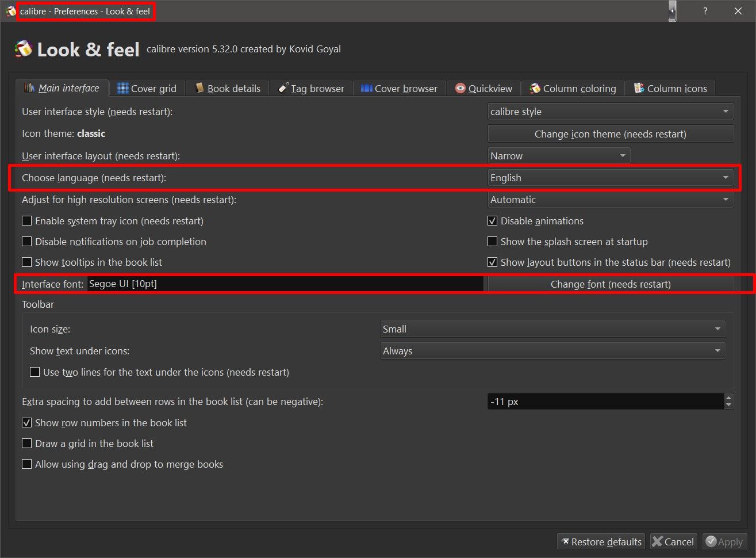Click the question mark help icon

pyautogui.click(x=705, y=11)
